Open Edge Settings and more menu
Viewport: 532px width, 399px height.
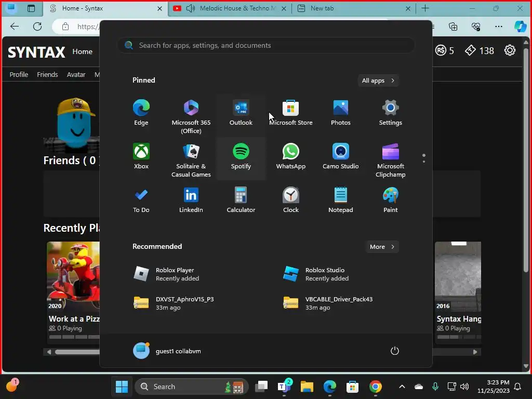[498, 26]
